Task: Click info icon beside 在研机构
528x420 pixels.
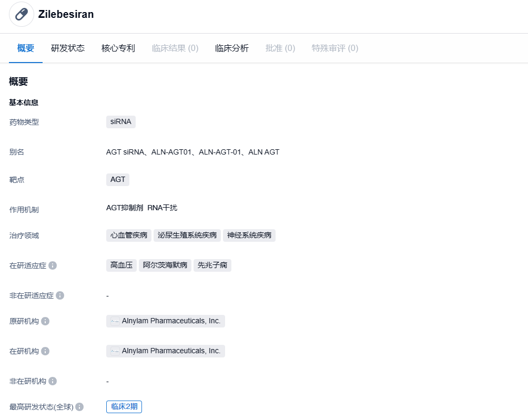Action: click(x=45, y=351)
